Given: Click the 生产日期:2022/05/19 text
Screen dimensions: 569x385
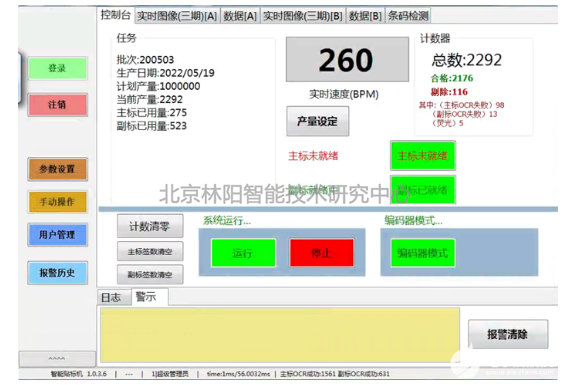Looking at the screenshot, I should click(165, 73).
